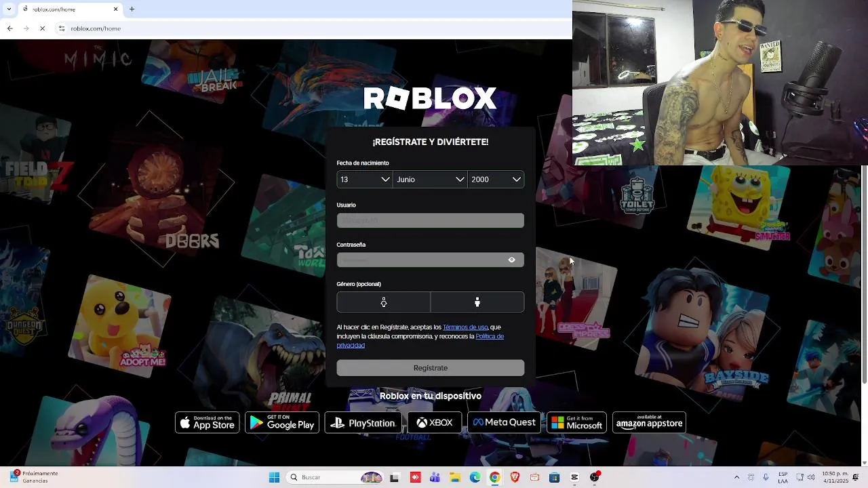Click the site information icon in address bar
The height and width of the screenshot is (488, 868).
pyautogui.click(x=62, y=28)
